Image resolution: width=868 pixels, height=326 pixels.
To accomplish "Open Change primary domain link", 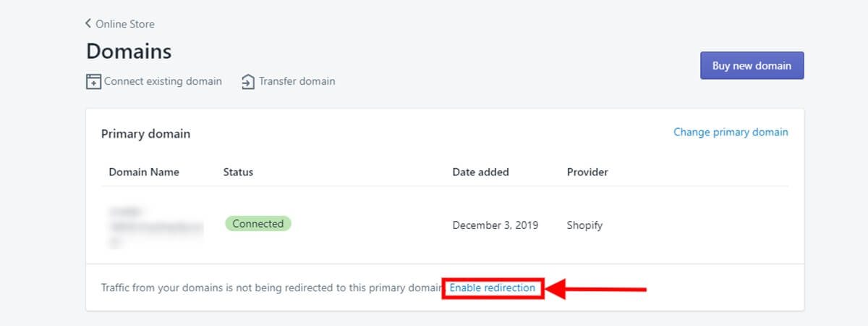I will [731, 132].
